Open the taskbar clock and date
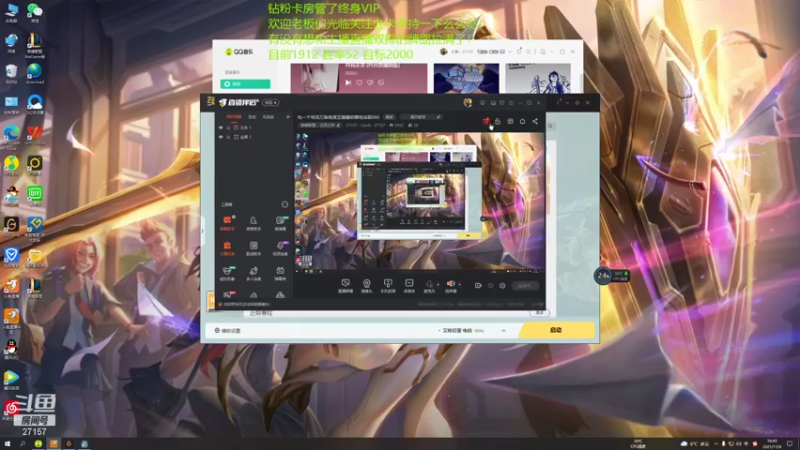This screenshot has width=800, height=450. (x=772, y=444)
